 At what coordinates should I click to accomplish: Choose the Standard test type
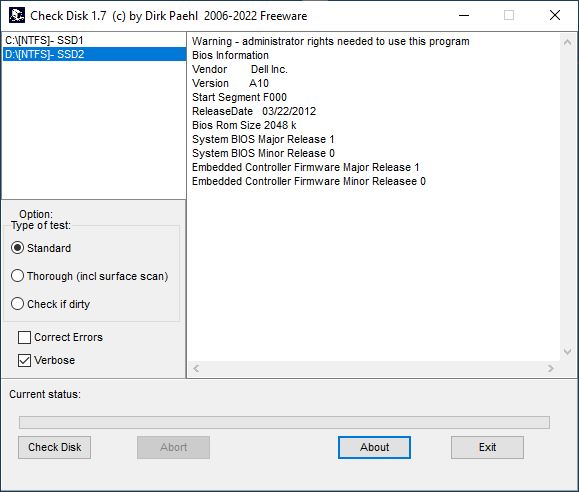tap(41, 248)
